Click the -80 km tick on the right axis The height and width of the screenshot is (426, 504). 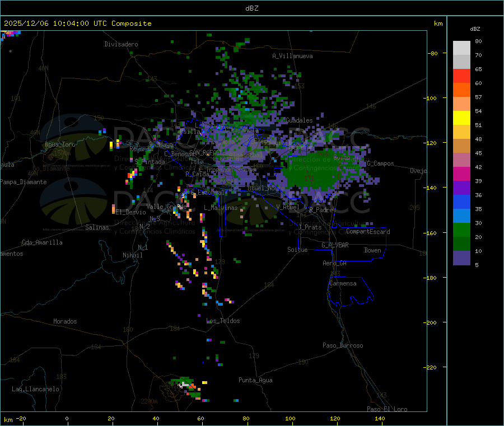tap(433, 53)
